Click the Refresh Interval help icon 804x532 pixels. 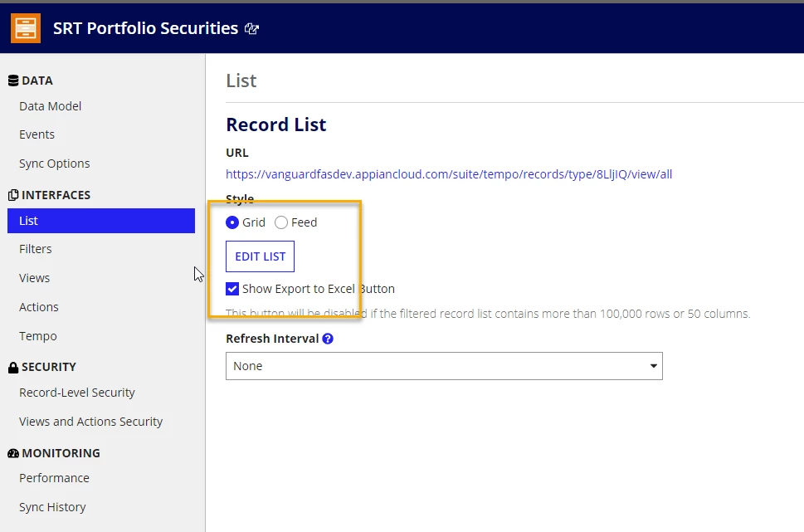pyautogui.click(x=328, y=339)
